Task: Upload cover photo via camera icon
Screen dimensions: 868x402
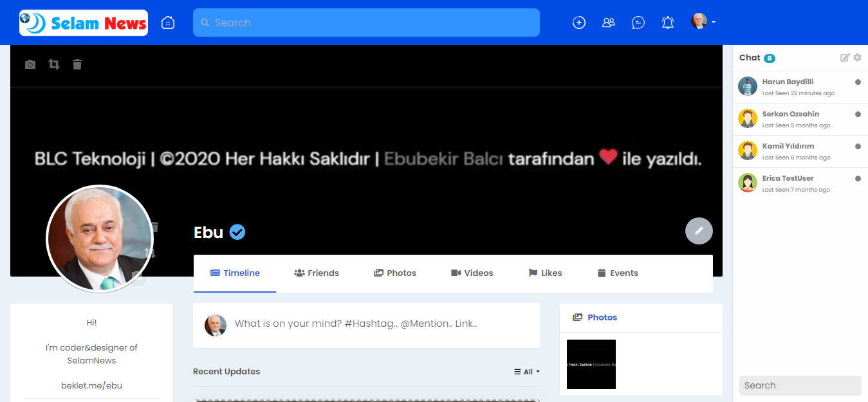Action: (30, 64)
